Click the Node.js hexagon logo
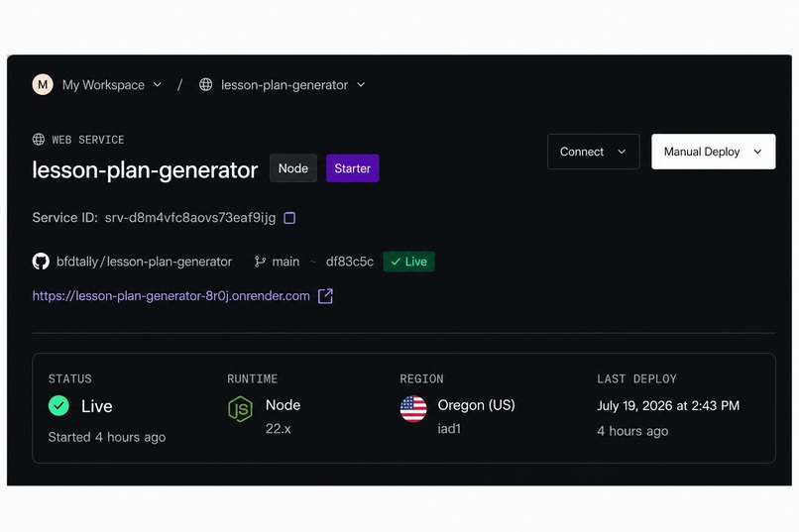This screenshot has width=799, height=532. [x=240, y=409]
